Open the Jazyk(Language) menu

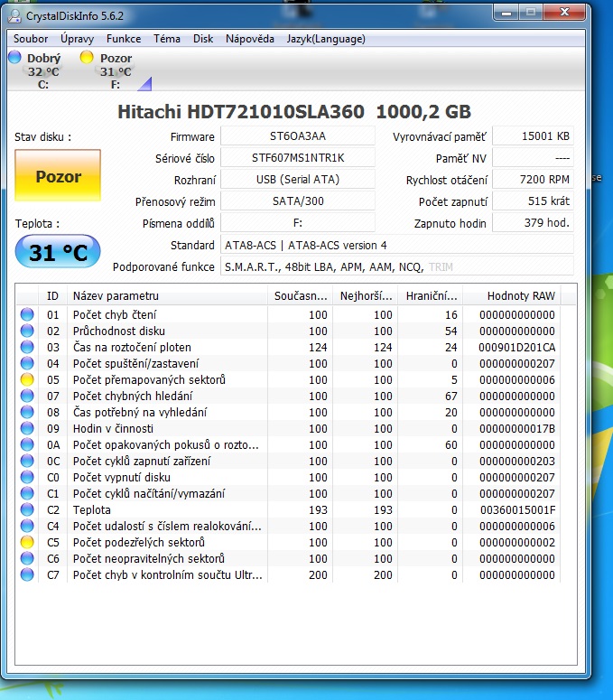click(x=326, y=39)
